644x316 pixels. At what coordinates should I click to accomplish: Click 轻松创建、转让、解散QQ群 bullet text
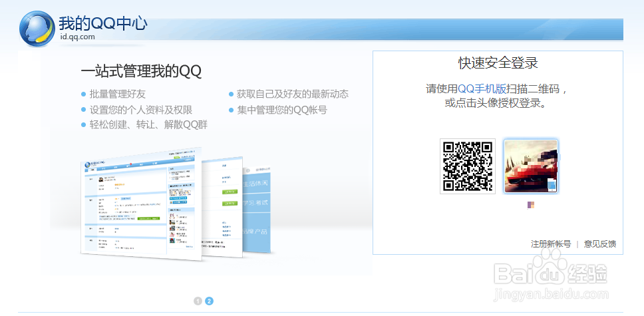[x=148, y=124]
